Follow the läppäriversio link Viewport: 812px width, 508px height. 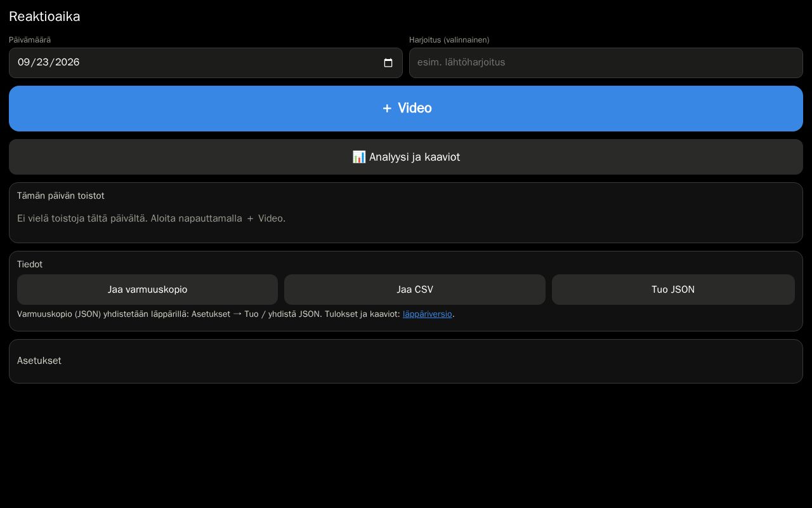click(x=428, y=314)
